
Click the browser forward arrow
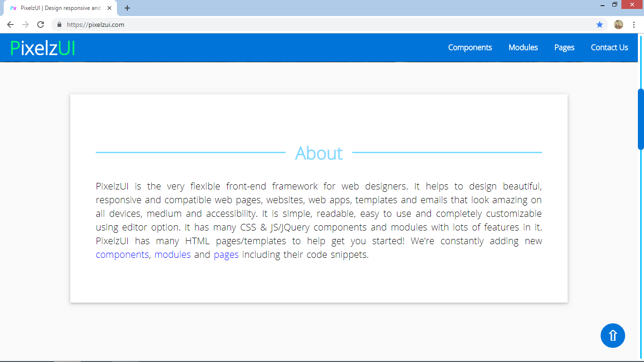[x=25, y=25]
